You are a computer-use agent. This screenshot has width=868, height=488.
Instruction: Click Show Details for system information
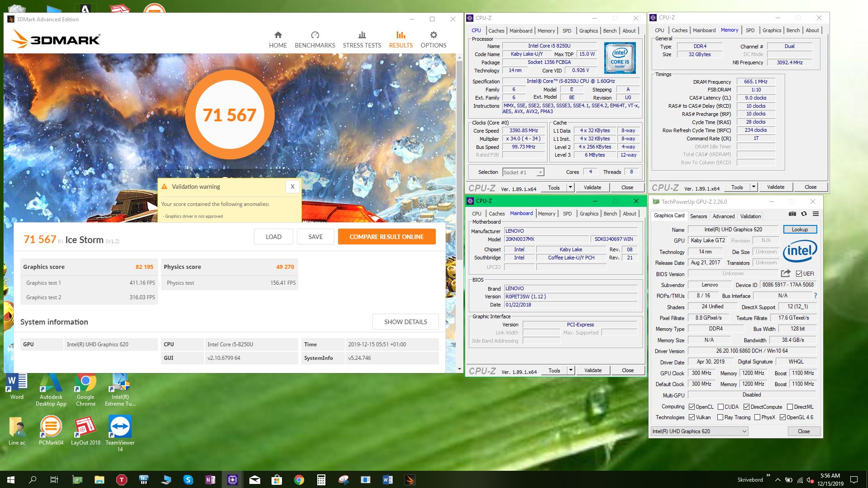(x=405, y=322)
